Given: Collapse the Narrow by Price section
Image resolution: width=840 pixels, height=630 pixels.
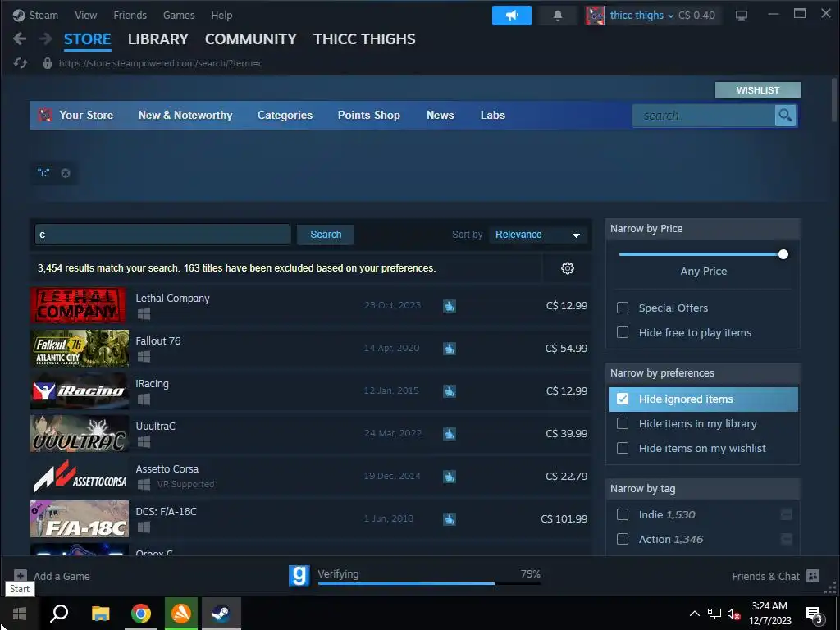Looking at the screenshot, I should (x=703, y=229).
